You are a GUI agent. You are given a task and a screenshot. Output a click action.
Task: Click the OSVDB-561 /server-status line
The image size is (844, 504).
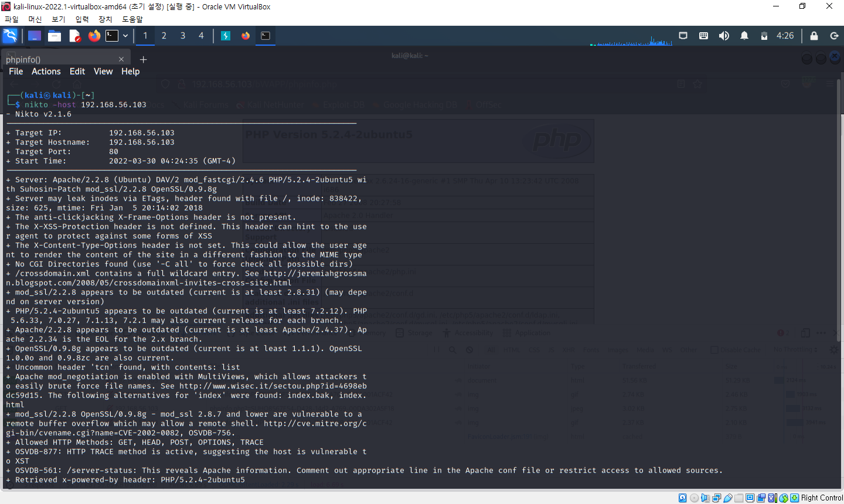click(365, 471)
